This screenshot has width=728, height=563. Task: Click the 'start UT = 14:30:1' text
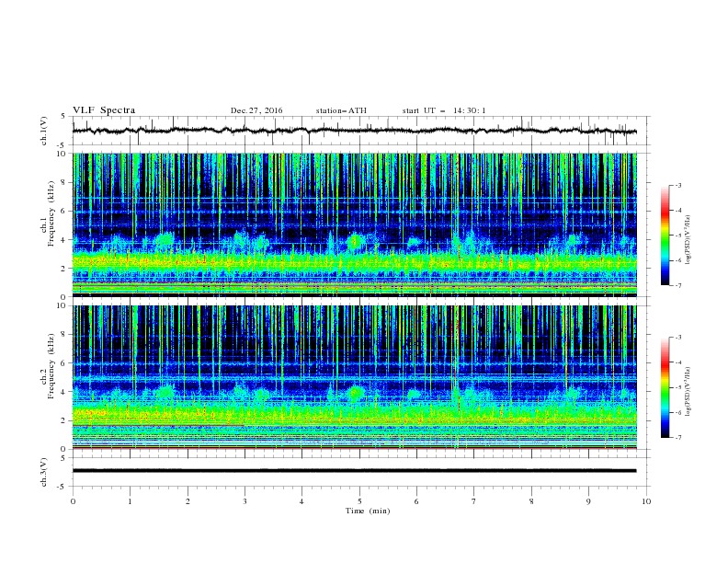point(444,110)
